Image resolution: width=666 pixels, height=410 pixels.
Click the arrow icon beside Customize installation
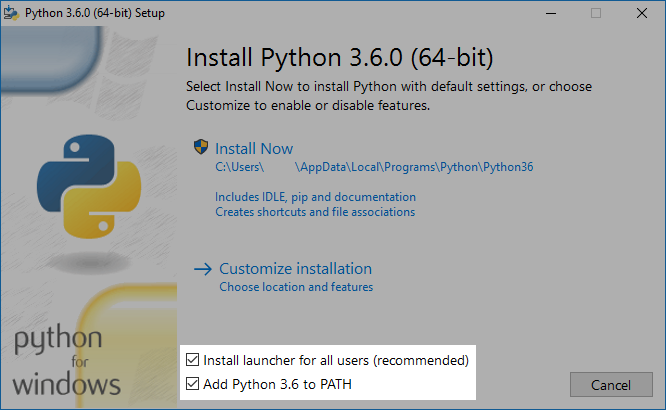[203, 269]
